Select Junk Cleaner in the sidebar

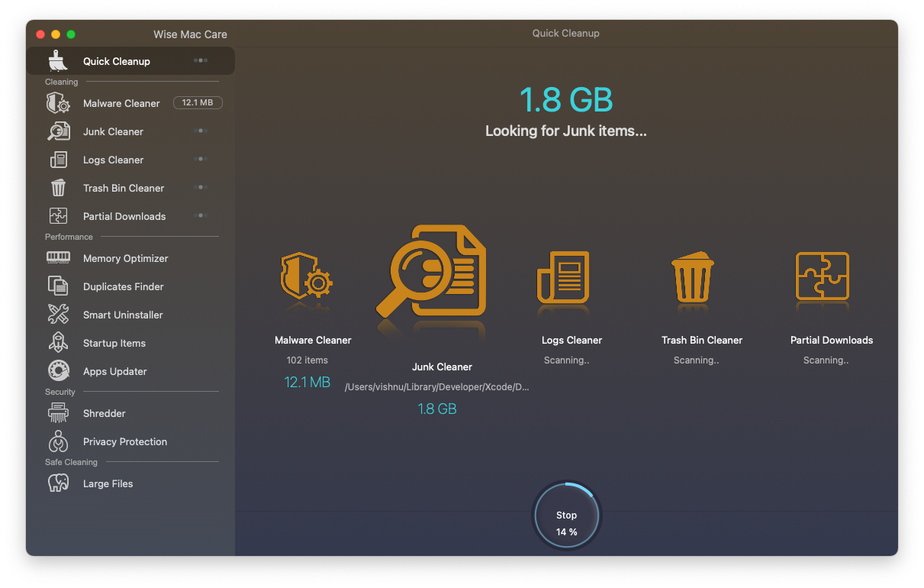point(130,131)
